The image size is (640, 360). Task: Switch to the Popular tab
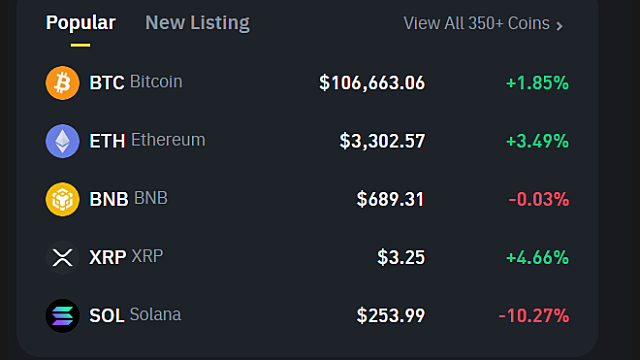tap(81, 22)
